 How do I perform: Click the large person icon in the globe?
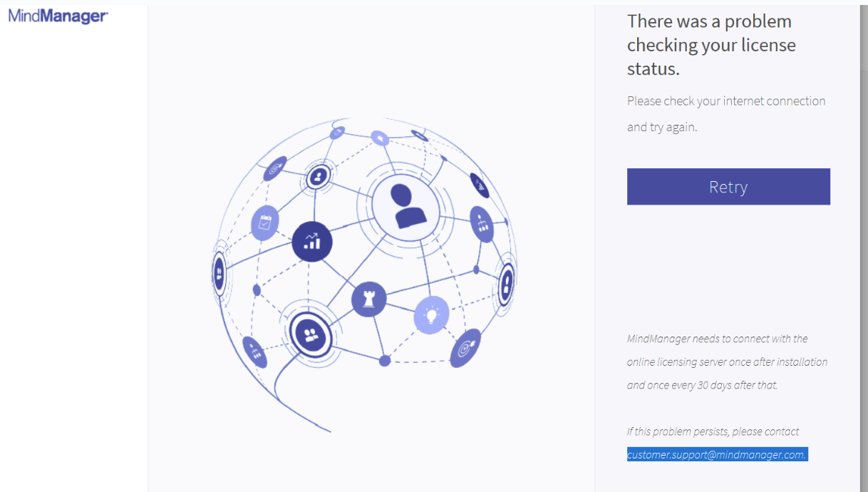tap(401, 205)
